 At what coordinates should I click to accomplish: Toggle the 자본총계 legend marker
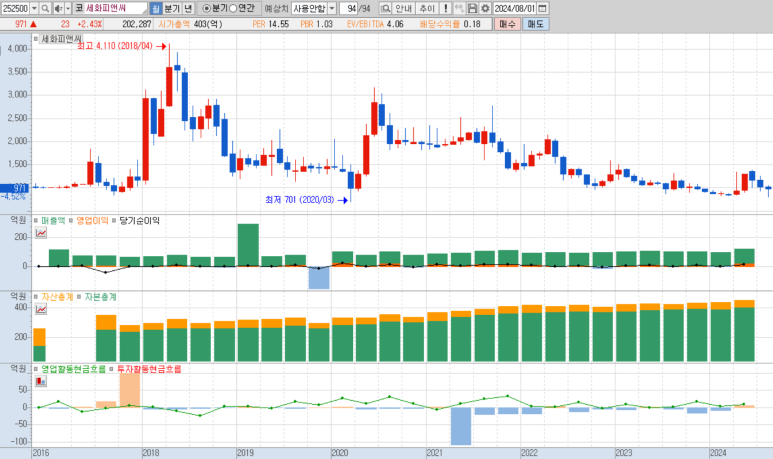tap(79, 297)
